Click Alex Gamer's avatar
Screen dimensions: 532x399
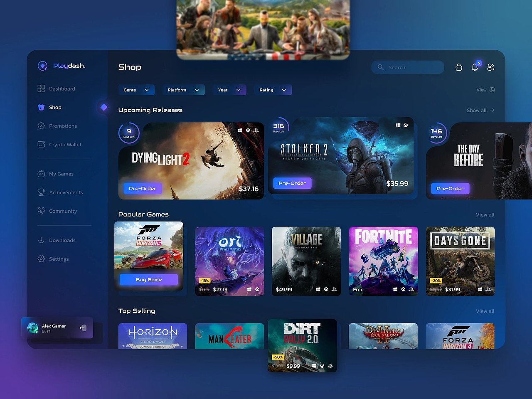pyautogui.click(x=32, y=328)
